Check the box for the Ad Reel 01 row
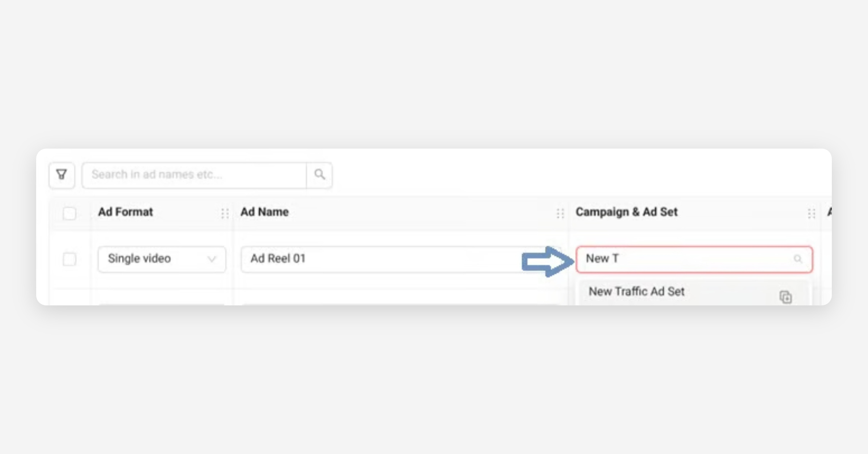Image resolution: width=868 pixels, height=454 pixels. point(69,259)
